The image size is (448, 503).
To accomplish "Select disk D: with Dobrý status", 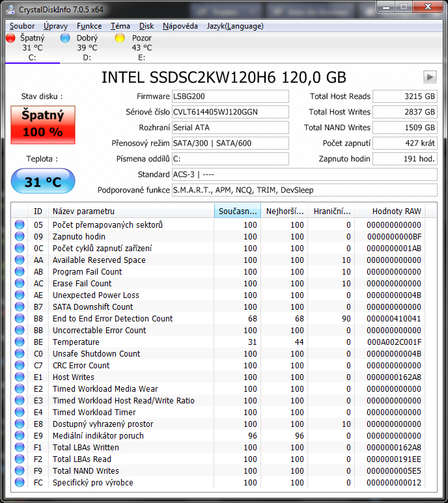I will (87, 48).
